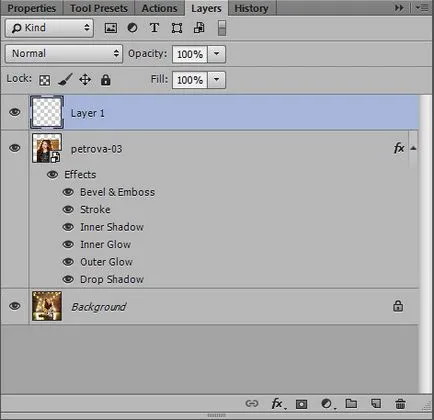This screenshot has height=420, width=434.
Task: Add a layer mask button
Action: click(x=301, y=404)
